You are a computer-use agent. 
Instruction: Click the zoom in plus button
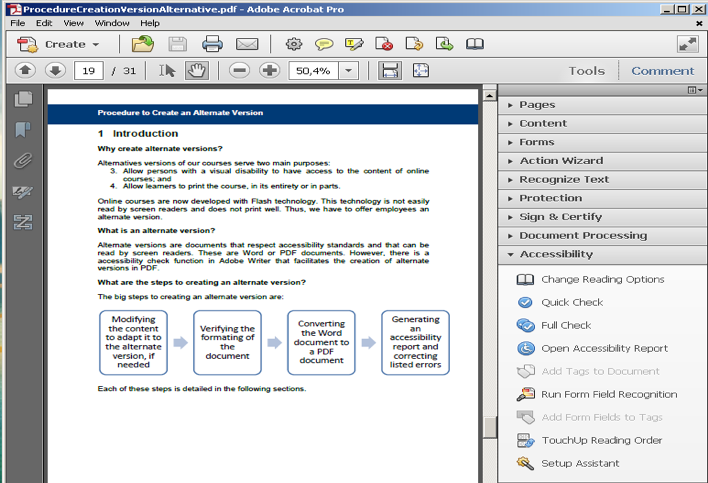269,70
